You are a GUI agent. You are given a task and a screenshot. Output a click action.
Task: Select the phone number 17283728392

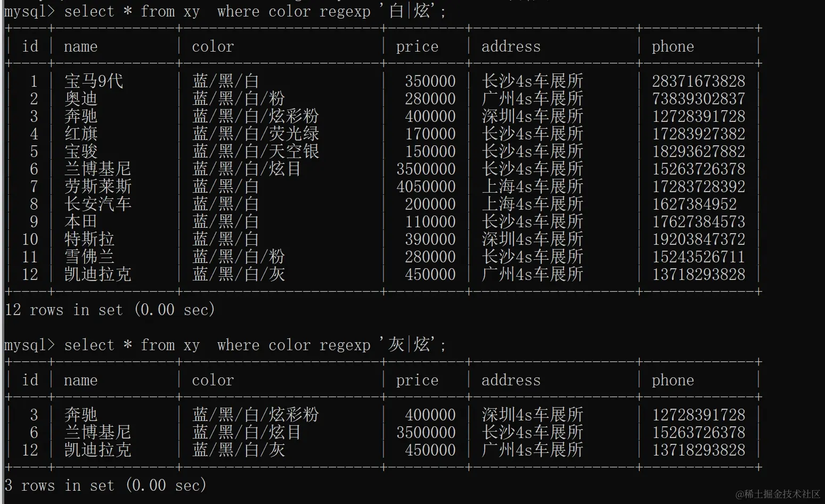tap(699, 186)
